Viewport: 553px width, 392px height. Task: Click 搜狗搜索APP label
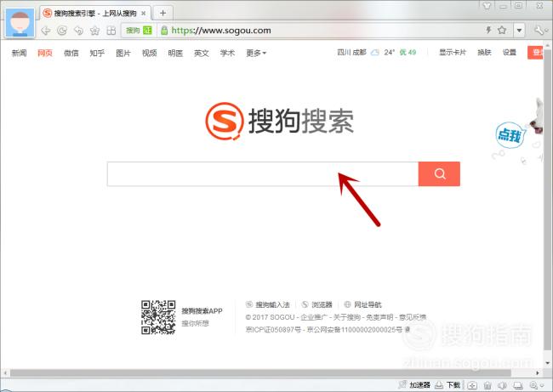[x=202, y=311]
